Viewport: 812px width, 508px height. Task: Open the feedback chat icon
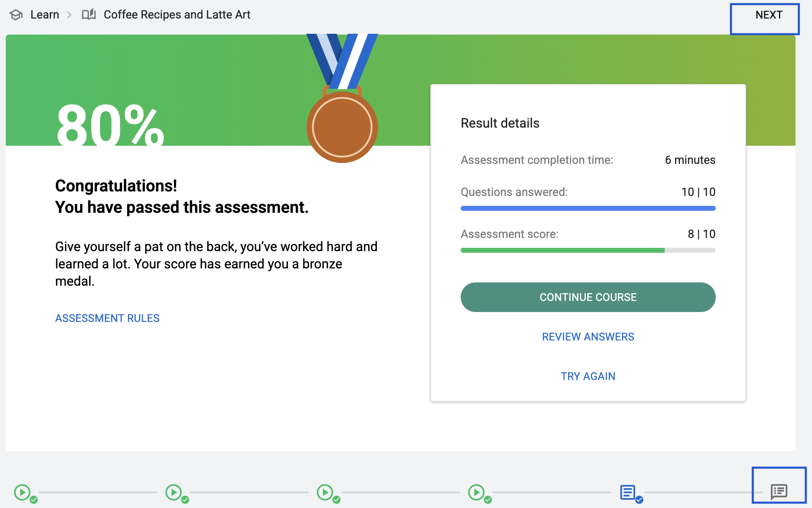(779, 491)
